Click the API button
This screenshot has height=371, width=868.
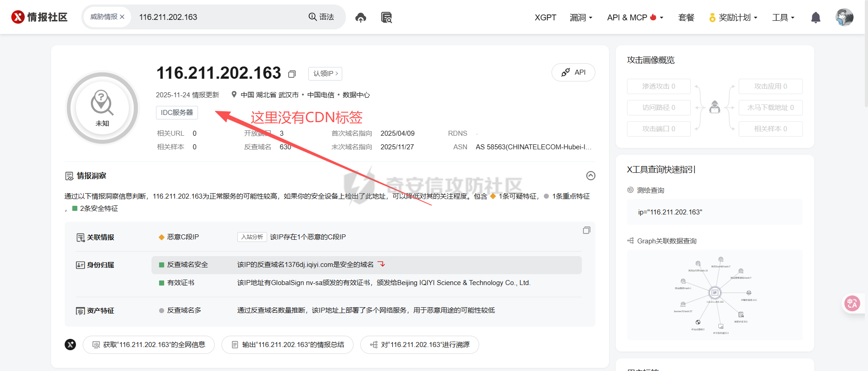pos(573,72)
